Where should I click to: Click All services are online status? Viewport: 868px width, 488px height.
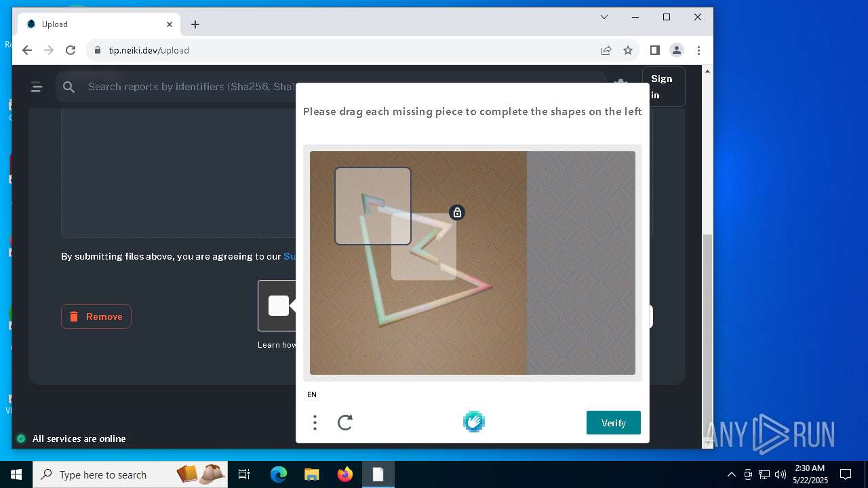[71, 439]
